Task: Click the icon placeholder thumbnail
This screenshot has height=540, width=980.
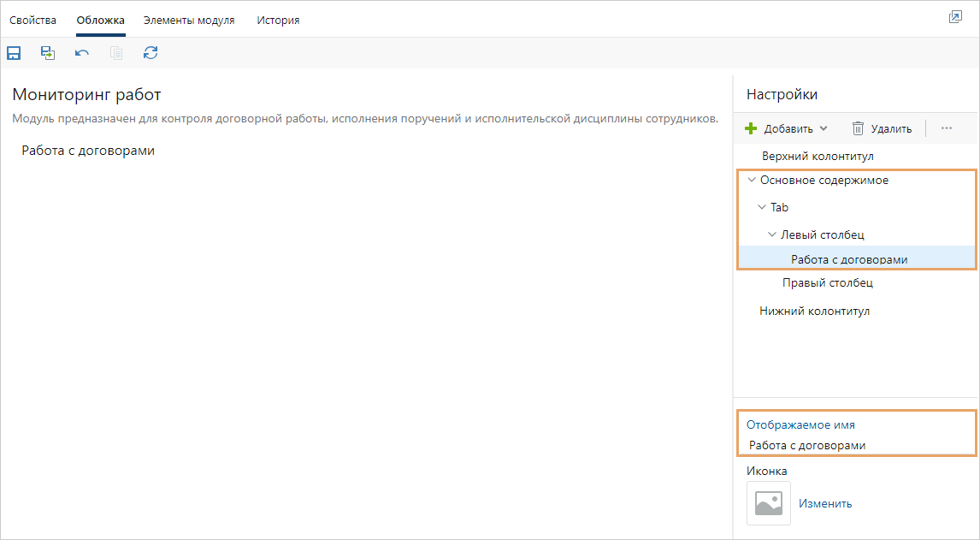Action: tap(769, 503)
